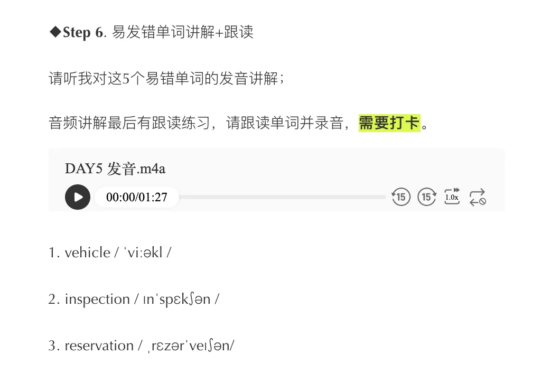Click the audio player card background
This screenshot has height=392, width=560.
[276, 180]
